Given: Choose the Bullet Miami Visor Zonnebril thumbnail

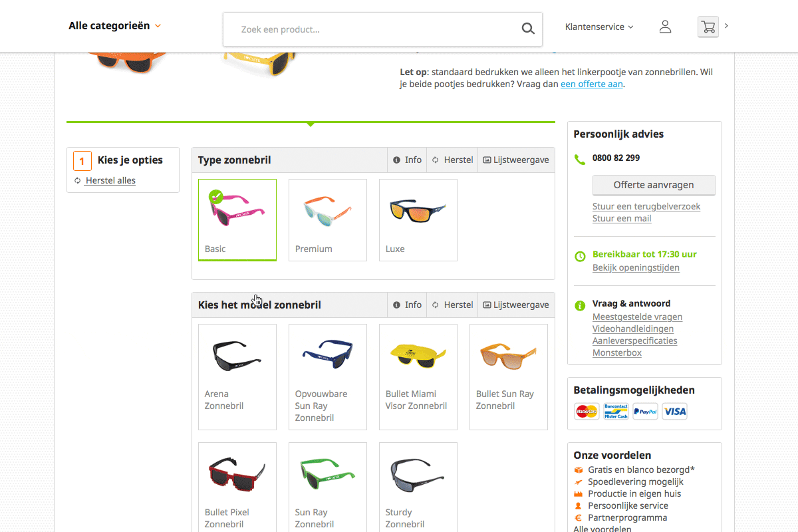Looking at the screenshot, I should [418, 377].
